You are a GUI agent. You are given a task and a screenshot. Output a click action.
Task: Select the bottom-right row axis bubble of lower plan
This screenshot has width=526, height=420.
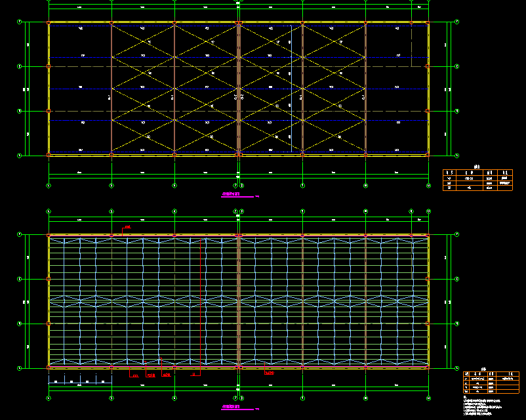(x=457, y=367)
